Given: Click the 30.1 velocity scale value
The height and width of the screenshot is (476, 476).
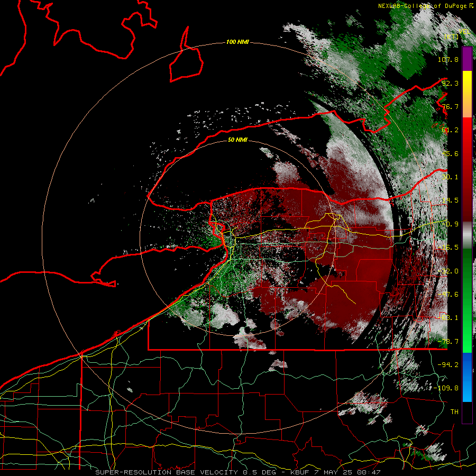Looking at the screenshot, I should [x=450, y=177].
